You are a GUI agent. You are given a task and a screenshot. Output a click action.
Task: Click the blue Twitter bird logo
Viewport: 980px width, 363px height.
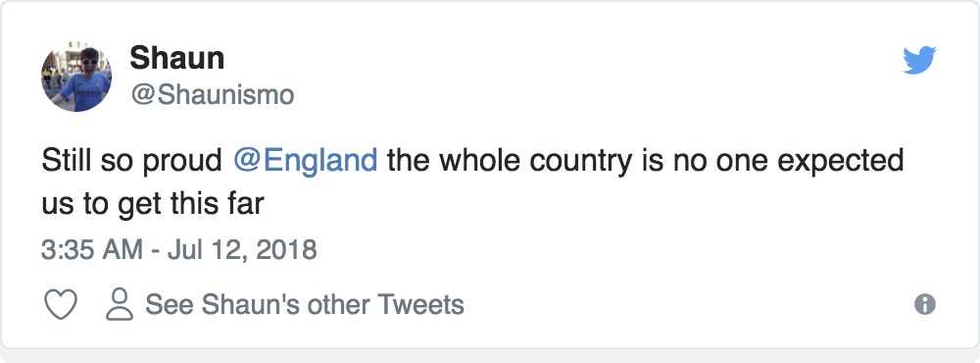click(919, 60)
